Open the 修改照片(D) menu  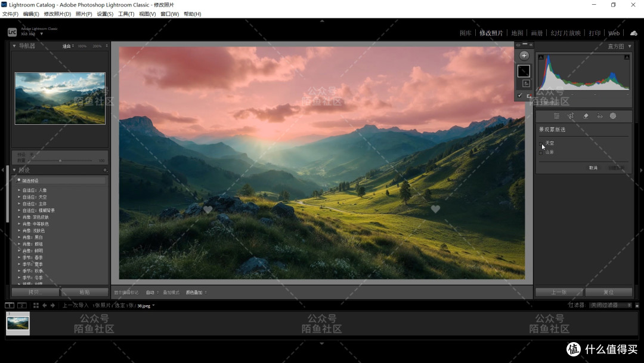click(57, 14)
